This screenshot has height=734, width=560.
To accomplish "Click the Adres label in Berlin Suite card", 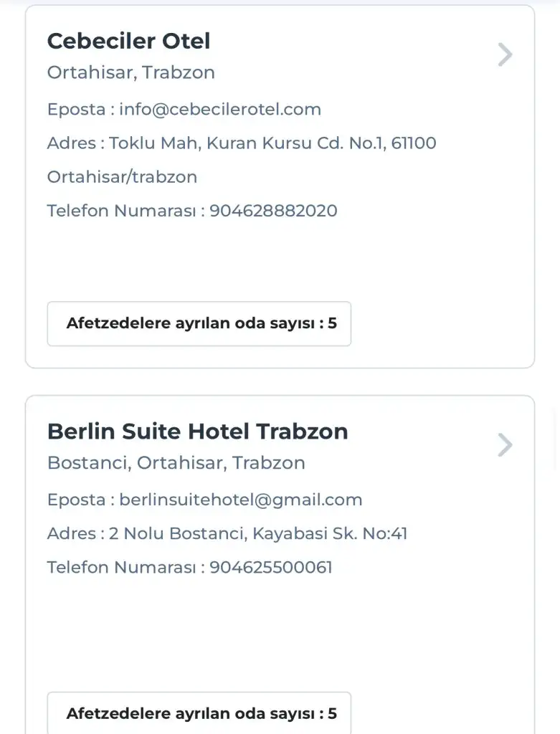I will 71,534.
